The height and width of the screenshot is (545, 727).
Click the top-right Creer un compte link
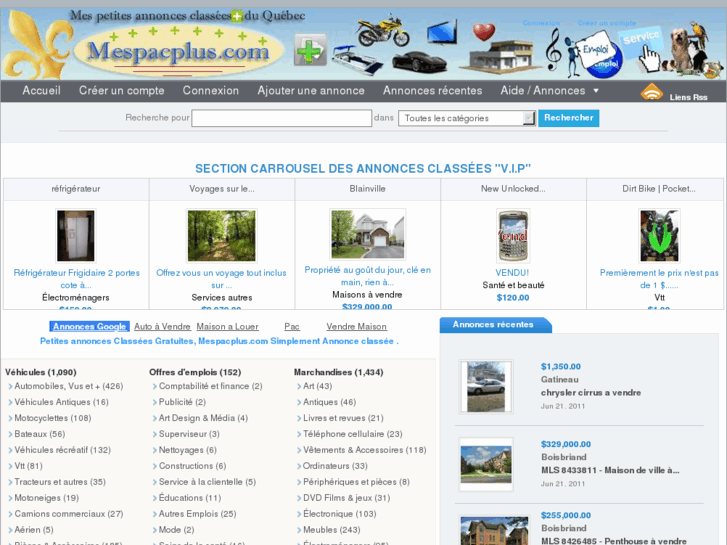click(606, 23)
